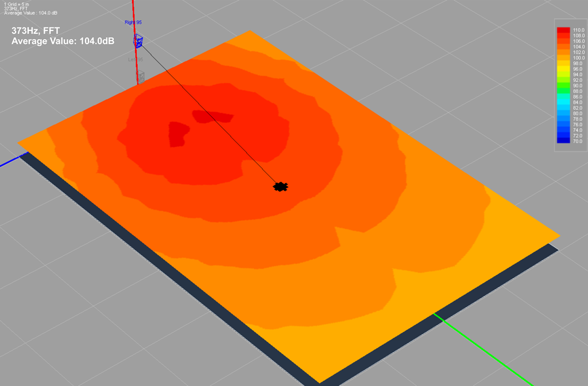Pick the 104.0 dB orange legend swatch
Viewport: 588px width, 386px height.
pyautogui.click(x=563, y=47)
